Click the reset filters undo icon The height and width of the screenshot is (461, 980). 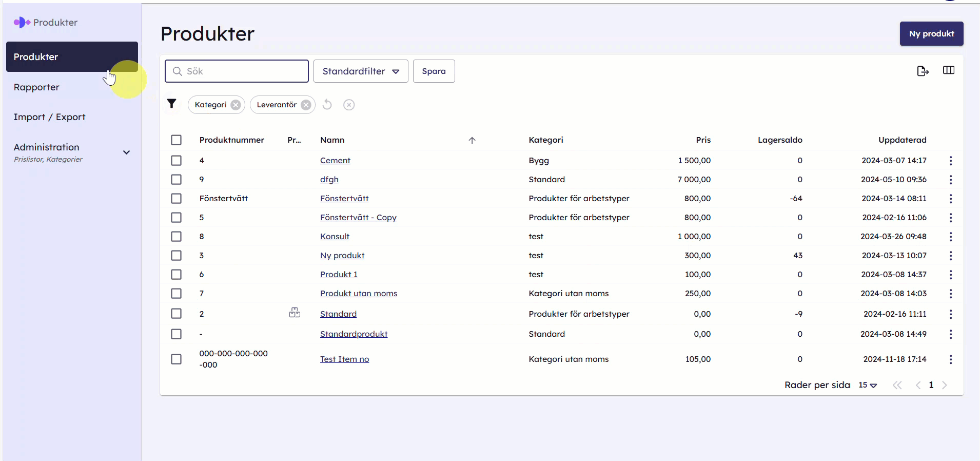pyautogui.click(x=327, y=105)
